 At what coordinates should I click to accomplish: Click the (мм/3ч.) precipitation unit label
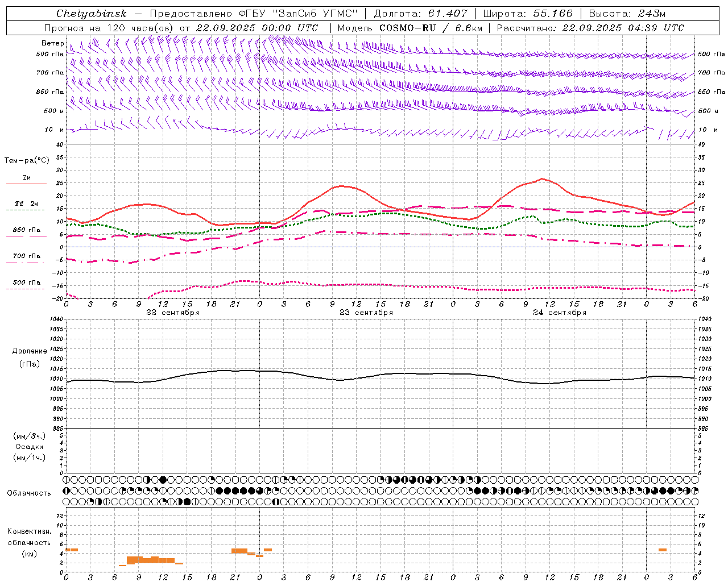point(30,436)
